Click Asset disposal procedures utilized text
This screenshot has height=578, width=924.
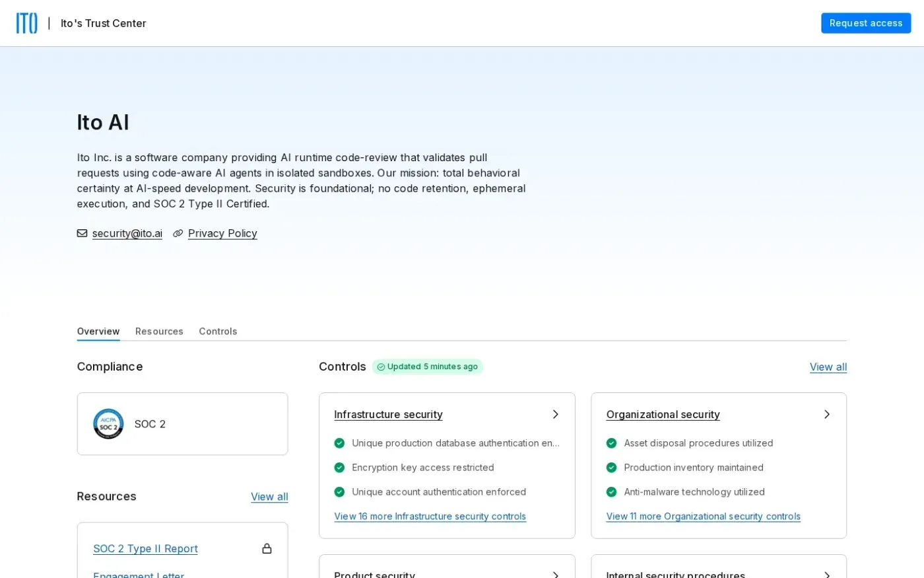point(698,443)
